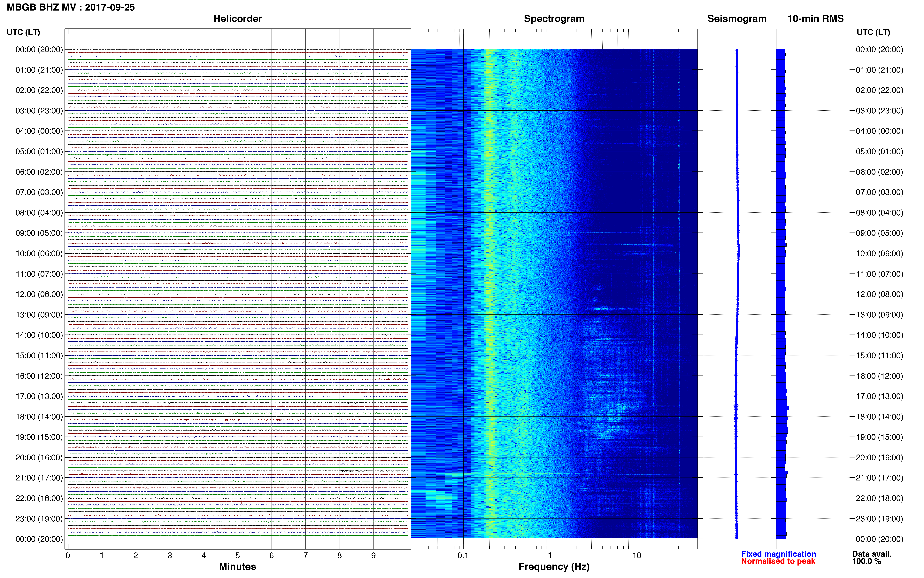Screen dimensions: 924x578
Task: Click the "10-min RMS" panel heading
Action: click(815, 19)
